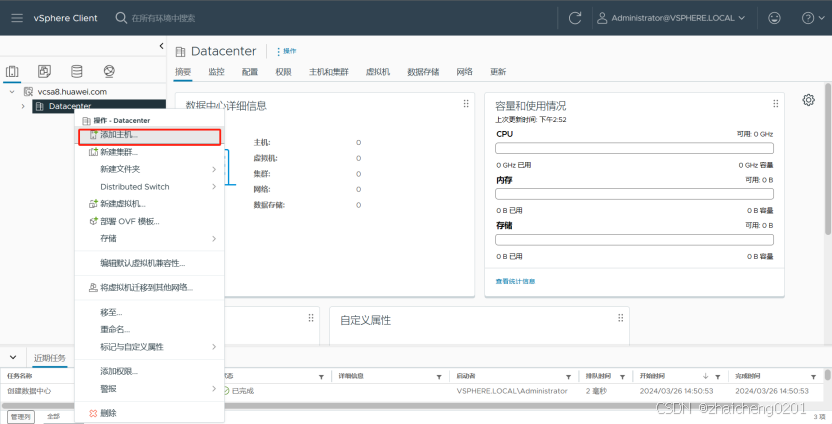
Task: Click the 管理列 button
Action: click(21, 417)
